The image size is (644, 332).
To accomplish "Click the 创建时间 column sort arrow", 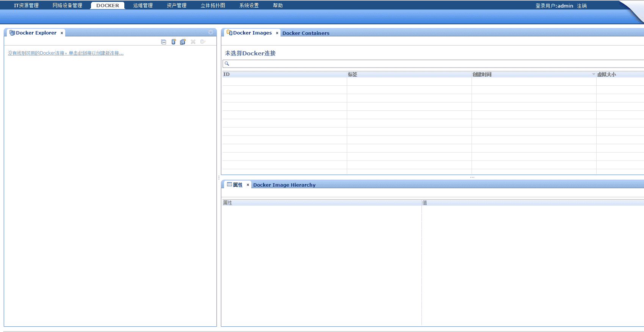I will [594, 74].
